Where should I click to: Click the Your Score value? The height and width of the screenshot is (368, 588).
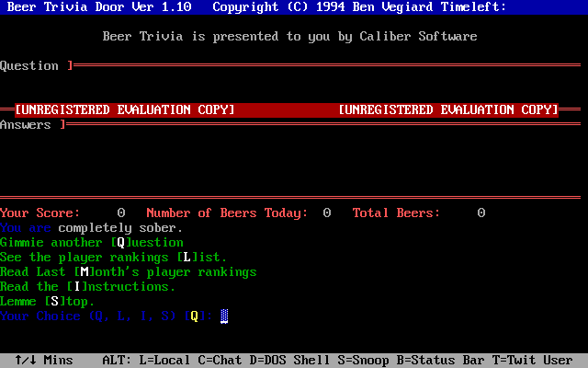coord(120,213)
